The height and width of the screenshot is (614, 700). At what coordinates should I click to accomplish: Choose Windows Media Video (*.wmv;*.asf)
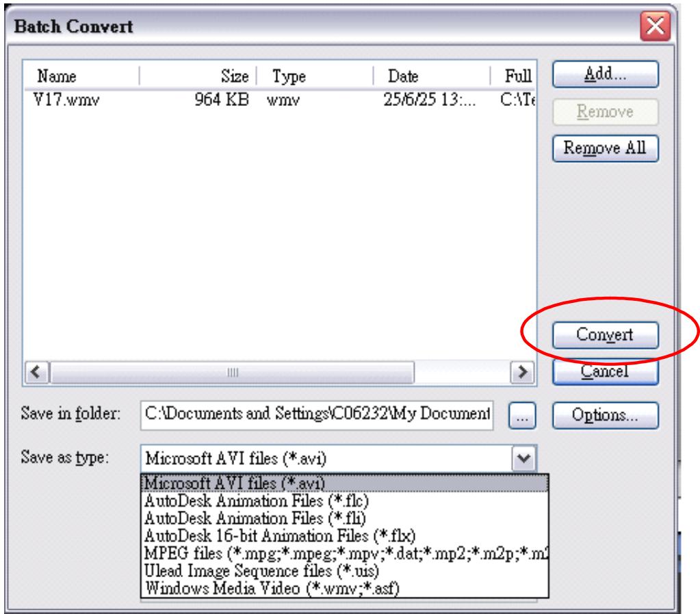click(x=345, y=588)
